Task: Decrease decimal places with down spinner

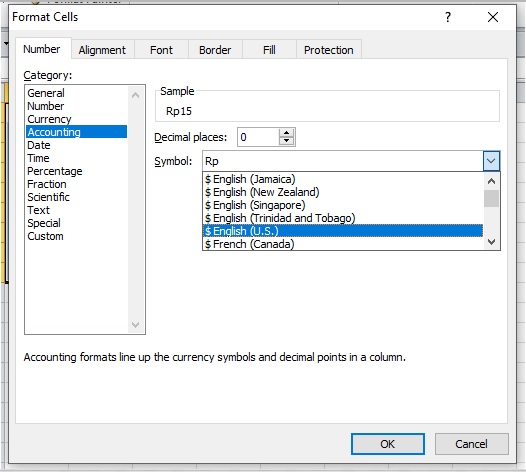Action: (x=286, y=141)
